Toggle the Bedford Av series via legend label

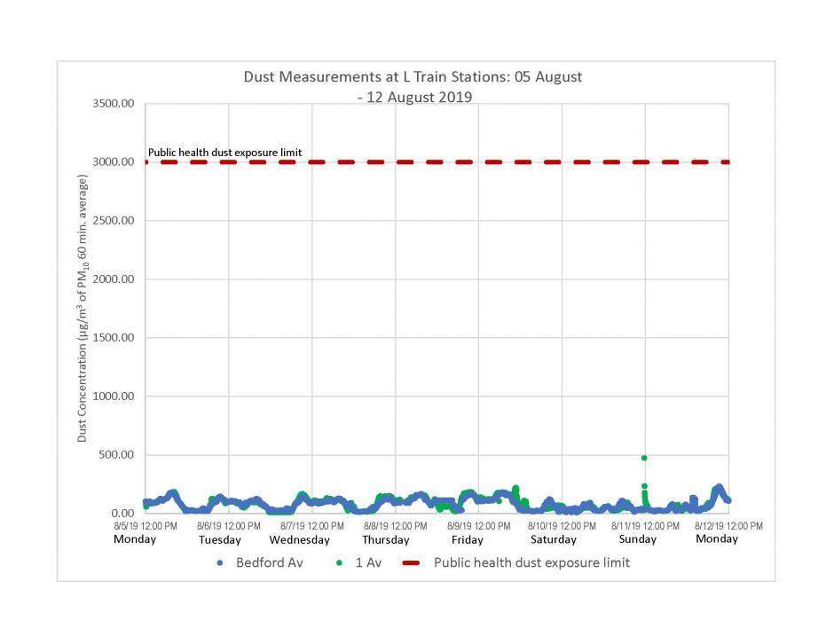pos(269,562)
